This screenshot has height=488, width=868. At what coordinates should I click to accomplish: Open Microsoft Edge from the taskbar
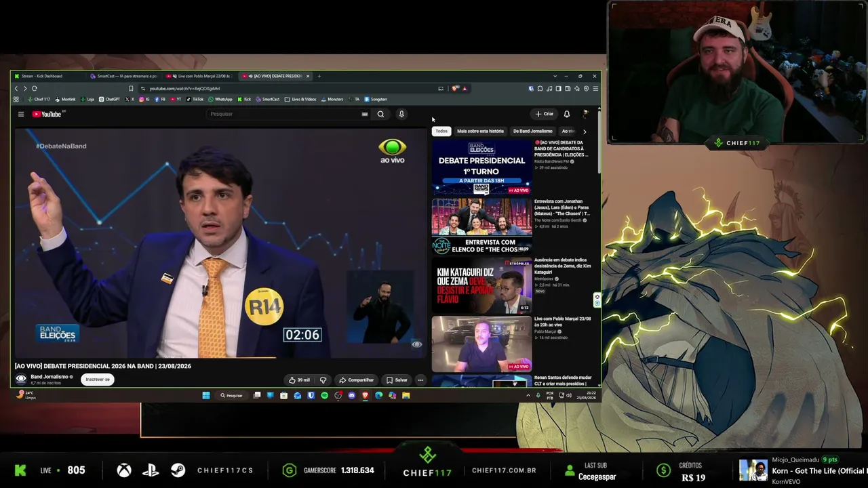(x=378, y=395)
